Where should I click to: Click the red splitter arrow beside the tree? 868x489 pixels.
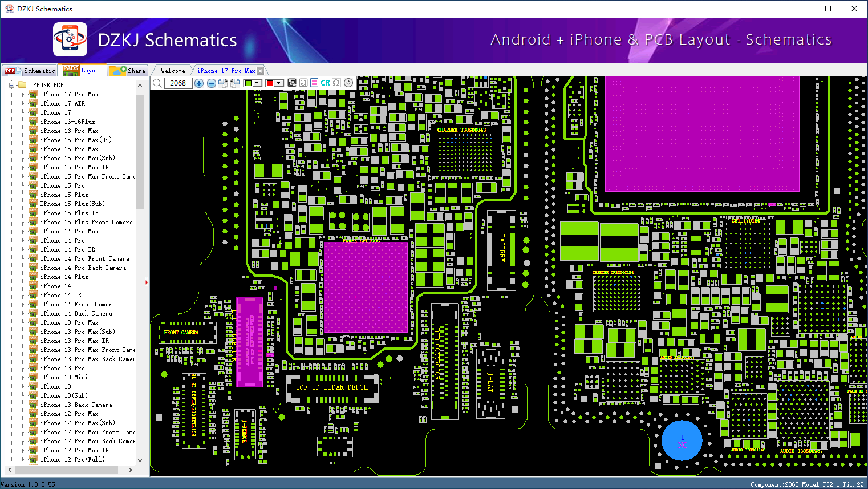(147, 282)
